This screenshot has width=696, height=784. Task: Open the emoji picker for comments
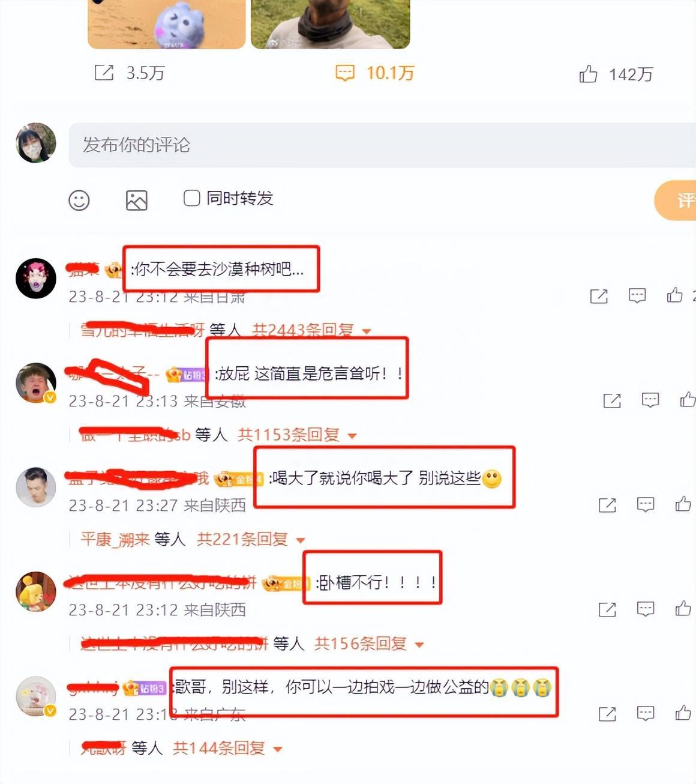(x=79, y=200)
